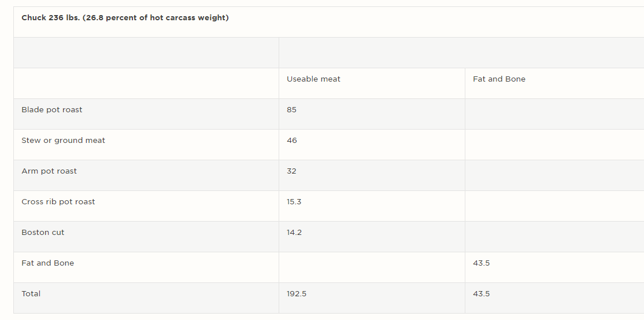Select the 192.5 total useable meat value

coord(297,294)
